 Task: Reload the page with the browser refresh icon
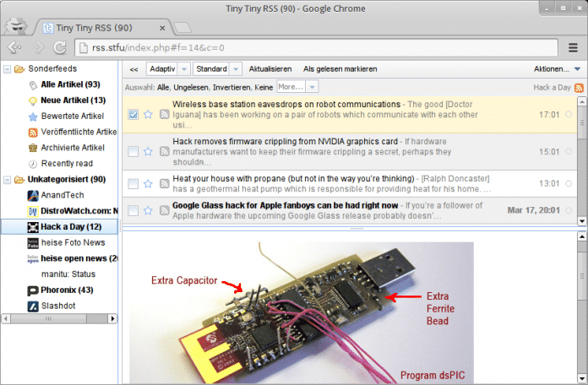[59, 47]
